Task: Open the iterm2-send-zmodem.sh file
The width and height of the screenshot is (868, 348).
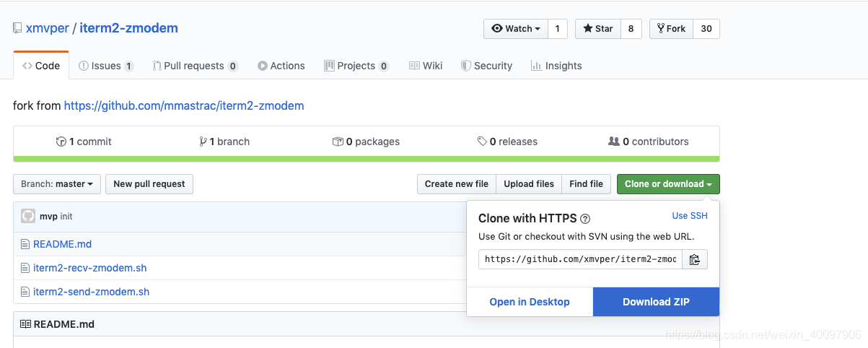Action: pos(92,292)
